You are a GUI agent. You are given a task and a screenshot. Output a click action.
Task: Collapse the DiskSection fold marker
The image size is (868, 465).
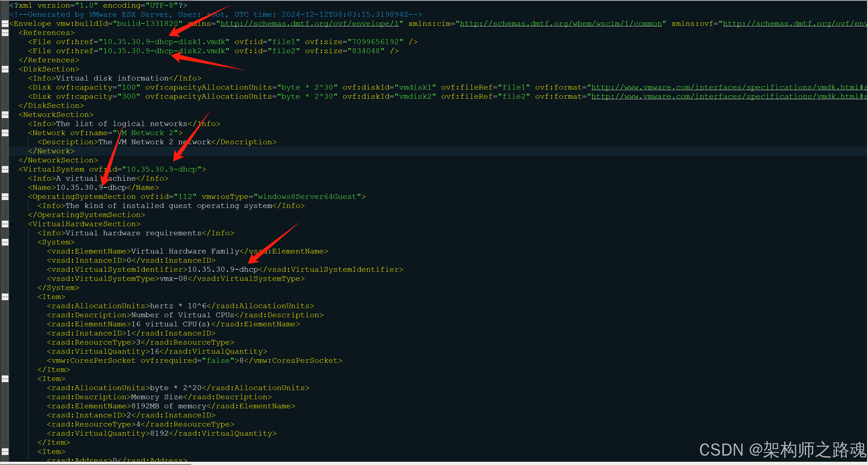tap(5, 69)
